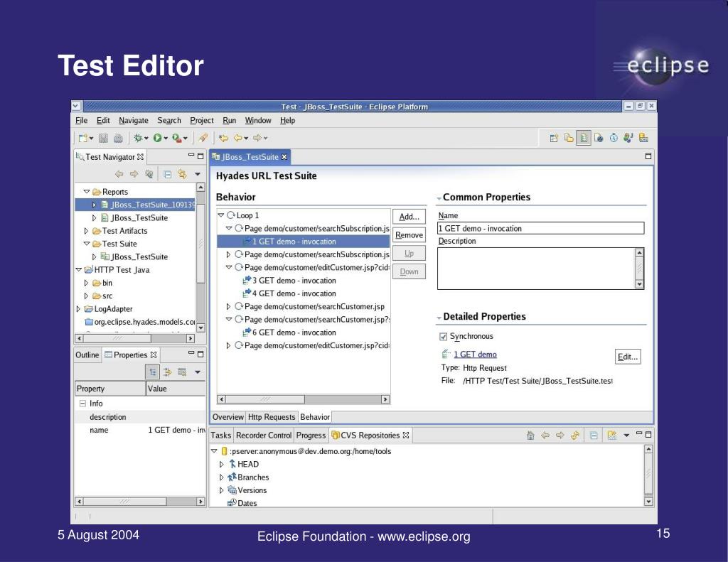Click the Open Perspective icon
The image size is (728, 562).
(x=553, y=138)
